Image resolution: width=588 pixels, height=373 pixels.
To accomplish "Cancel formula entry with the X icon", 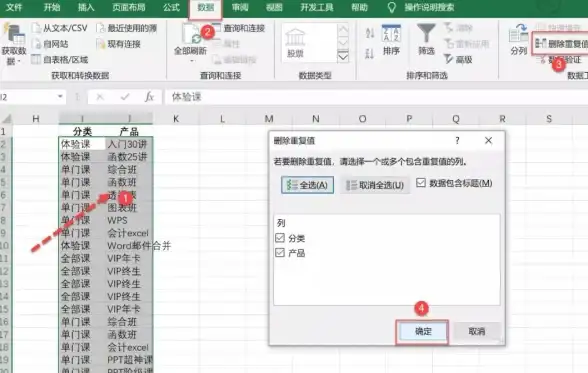I will [100, 97].
